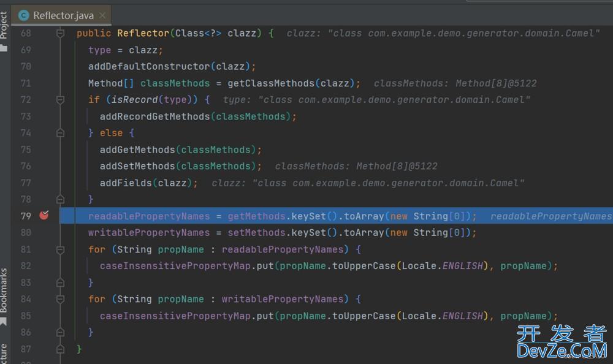Click writablePropertyNames on line 80
This screenshot has width=613, height=364.
click(149, 233)
